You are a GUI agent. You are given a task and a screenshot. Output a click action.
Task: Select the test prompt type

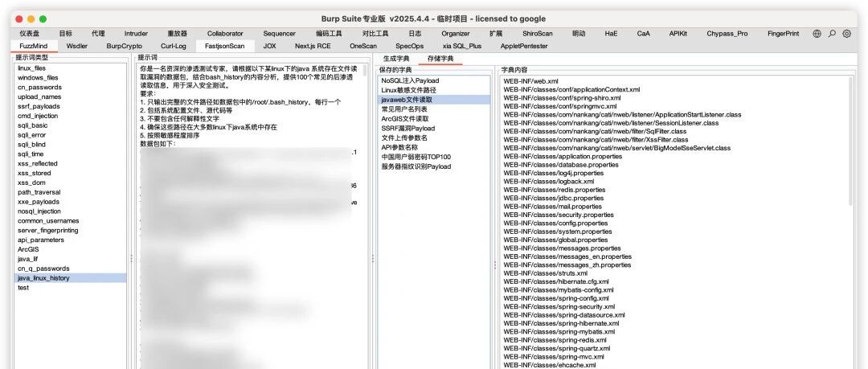(x=70, y=288)
